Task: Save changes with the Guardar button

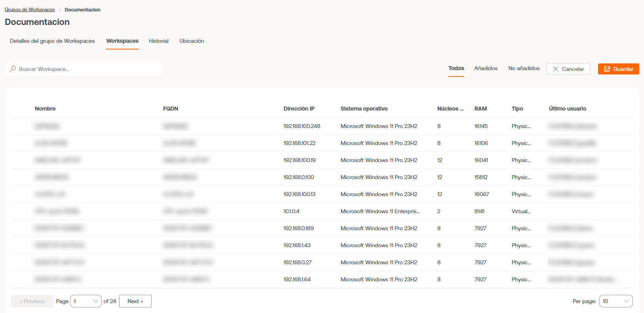Action: [x=619, y=69]
